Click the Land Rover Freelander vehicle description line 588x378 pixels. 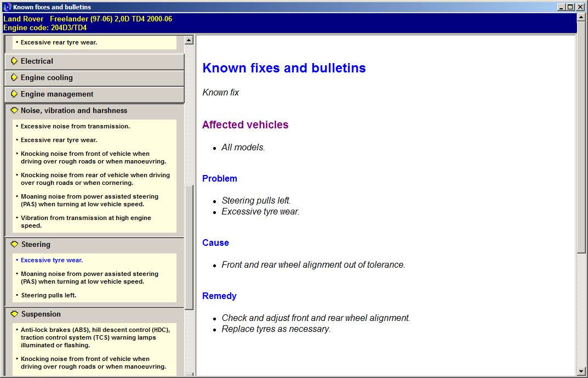click(88, 19)
